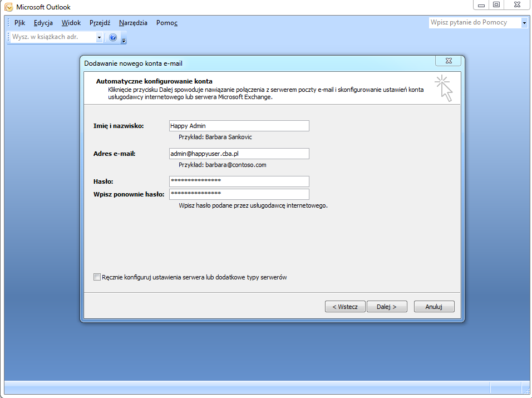Open the Narzędzia menu
The width and height of the screenshot is (532, 398).
pos(133,23)
